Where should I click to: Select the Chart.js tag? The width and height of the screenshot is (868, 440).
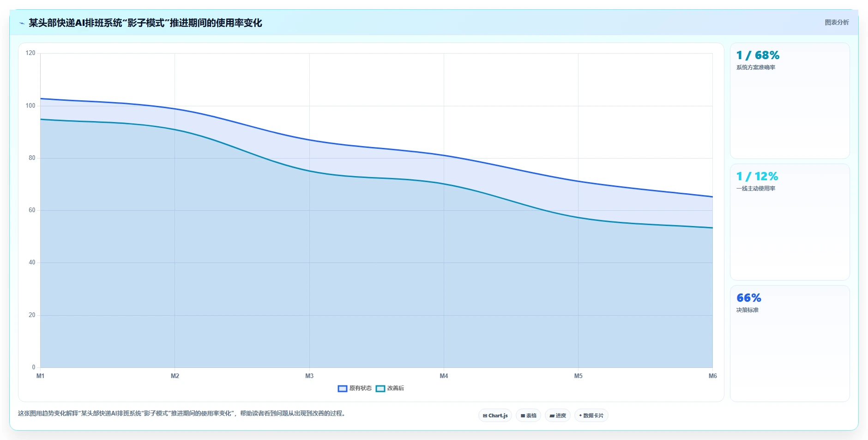coord(495,416)
